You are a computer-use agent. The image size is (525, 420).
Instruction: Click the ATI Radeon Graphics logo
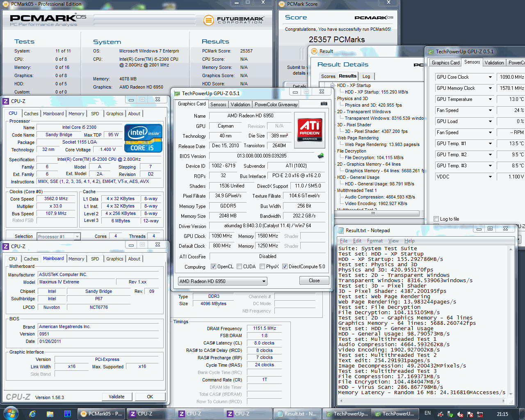(x=310, y=130)
